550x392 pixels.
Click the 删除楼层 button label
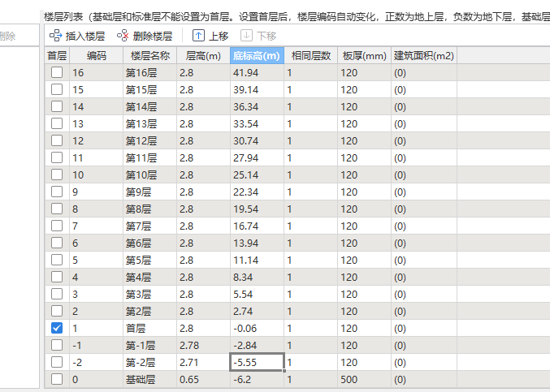click(x=153, y=36)
